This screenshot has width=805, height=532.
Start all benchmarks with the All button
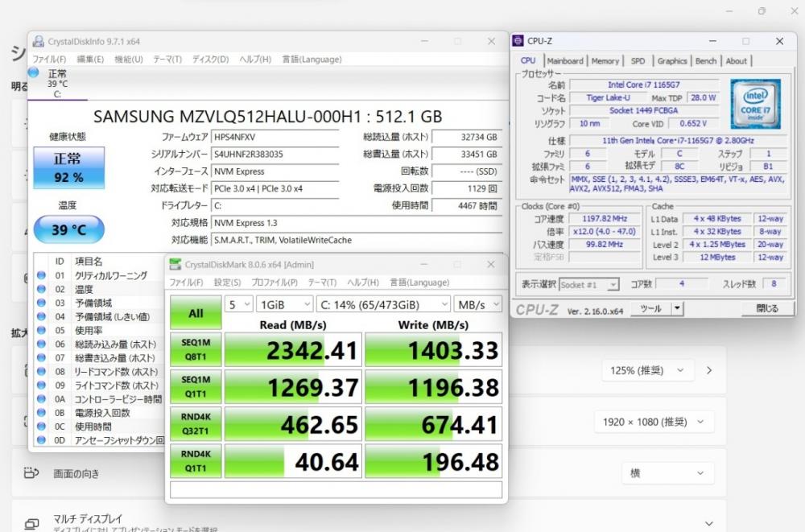(196, 313)
